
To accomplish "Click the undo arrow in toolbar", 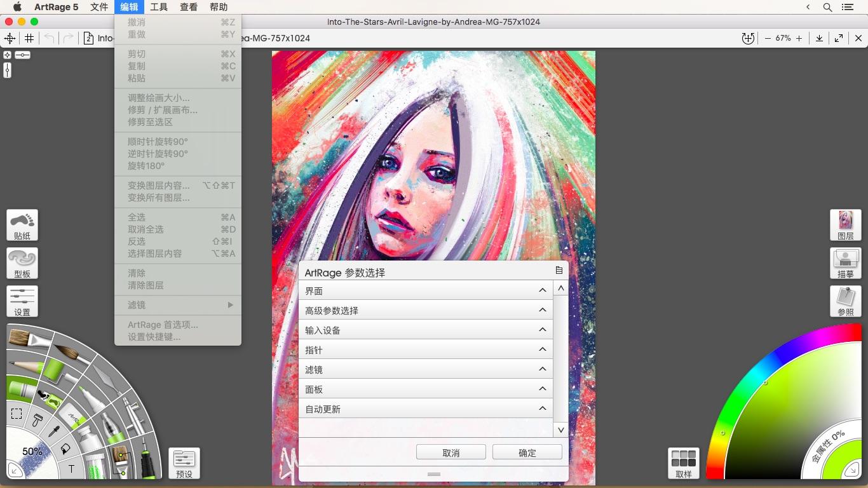I will 49,38.
